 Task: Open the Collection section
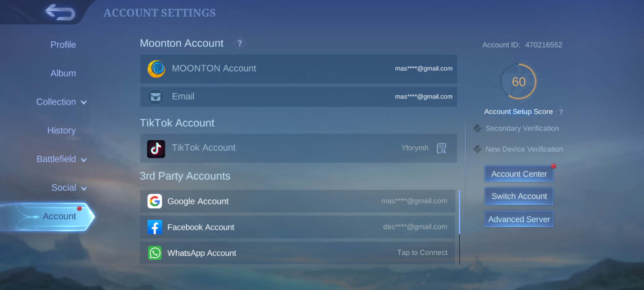(56, 102)
